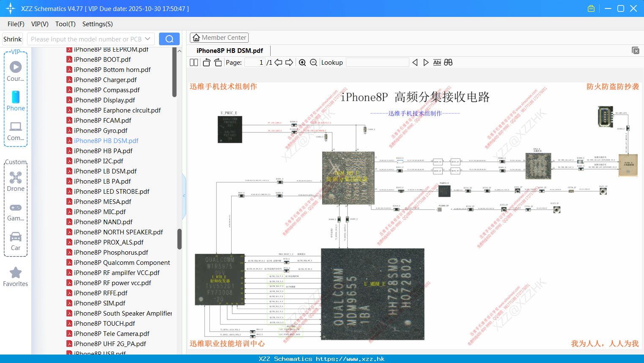Click the binoculars search icon
Viewport: 644px width, 363px height.
pyautogui.click(x=448, y=63)
